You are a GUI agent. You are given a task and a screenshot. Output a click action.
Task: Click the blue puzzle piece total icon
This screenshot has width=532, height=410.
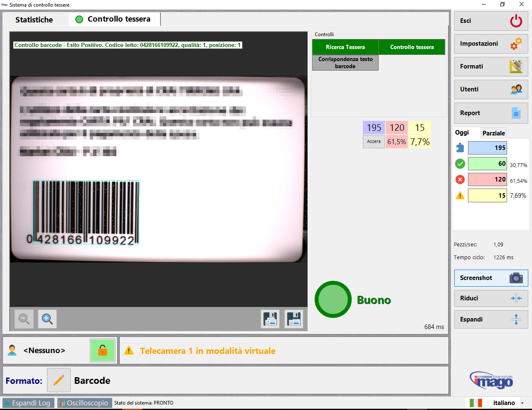coord(460,148)
